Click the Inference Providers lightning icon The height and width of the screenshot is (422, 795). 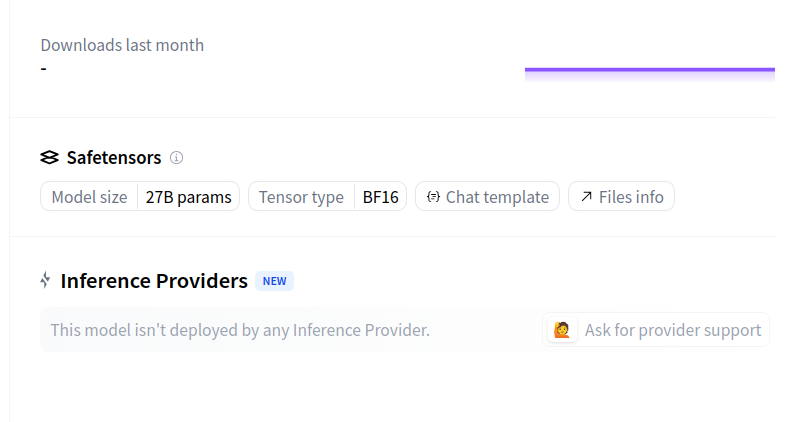45,280
